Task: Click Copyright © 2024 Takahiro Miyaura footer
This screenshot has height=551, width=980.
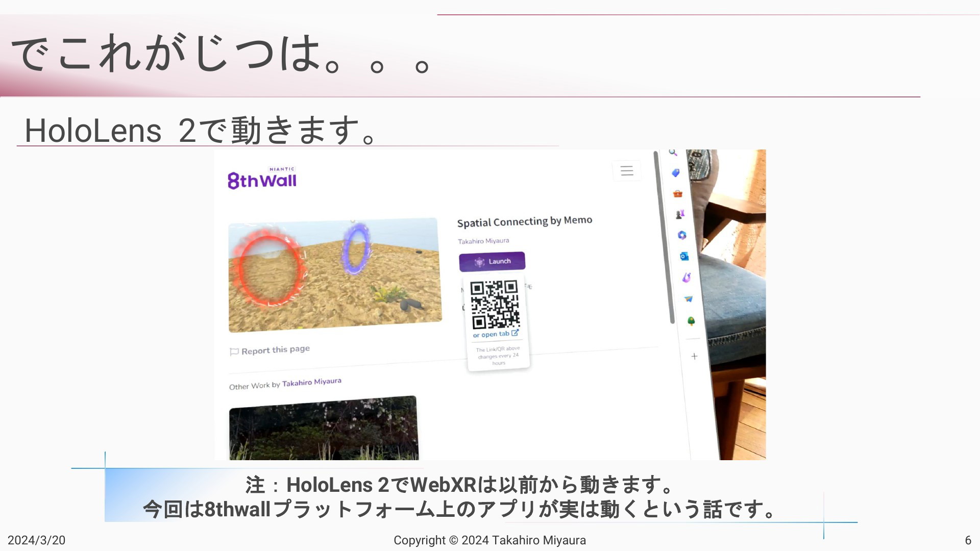Action: click(x=489, y=540)
